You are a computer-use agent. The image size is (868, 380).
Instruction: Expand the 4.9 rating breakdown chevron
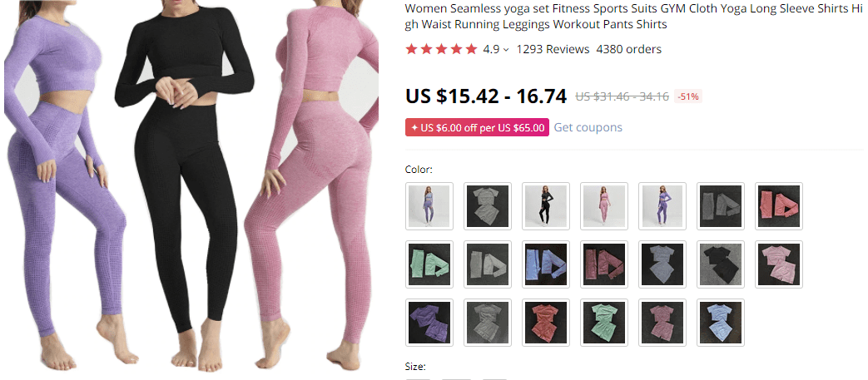[505, 50]
